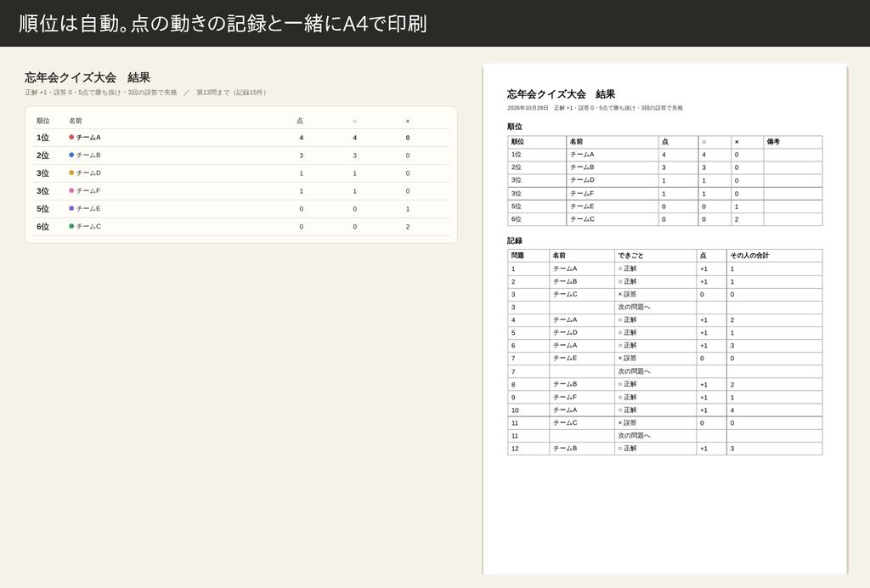Click 'チームC' on the question 11 record row
This screenshot has width=870, height=588.
pyautogui.click(x=565, y=422)
